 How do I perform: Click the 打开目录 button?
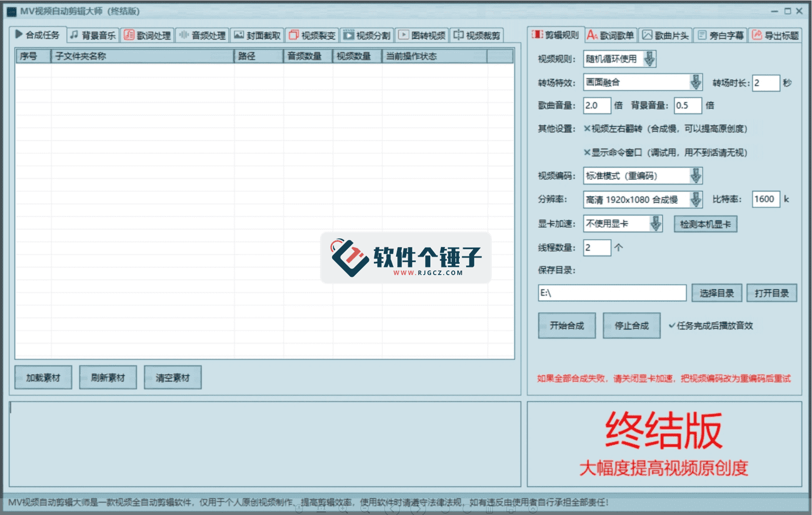coord(772,293)
